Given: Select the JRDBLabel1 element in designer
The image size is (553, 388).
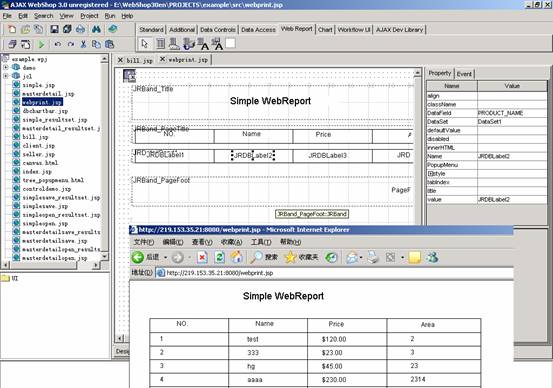Looking at the screenshot, I should coord(165,155).
